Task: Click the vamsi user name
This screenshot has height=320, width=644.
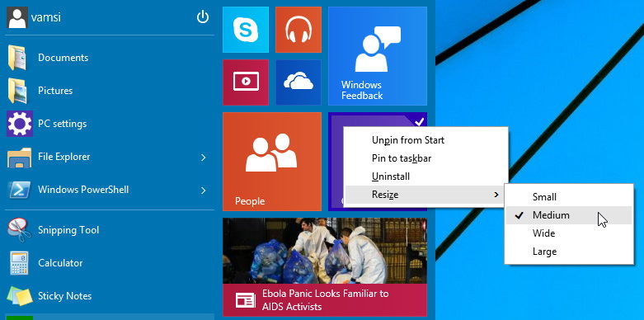Action: [x=46, y=17]
